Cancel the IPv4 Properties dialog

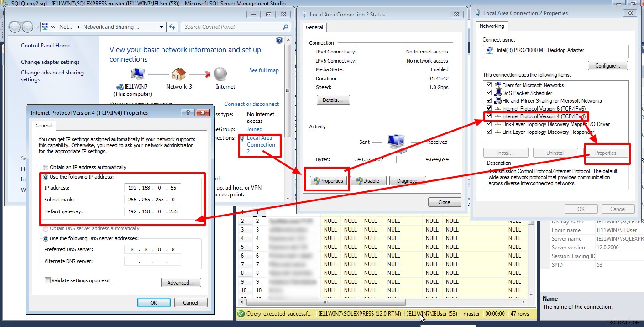pyautogui.click(x=190, y=303)
